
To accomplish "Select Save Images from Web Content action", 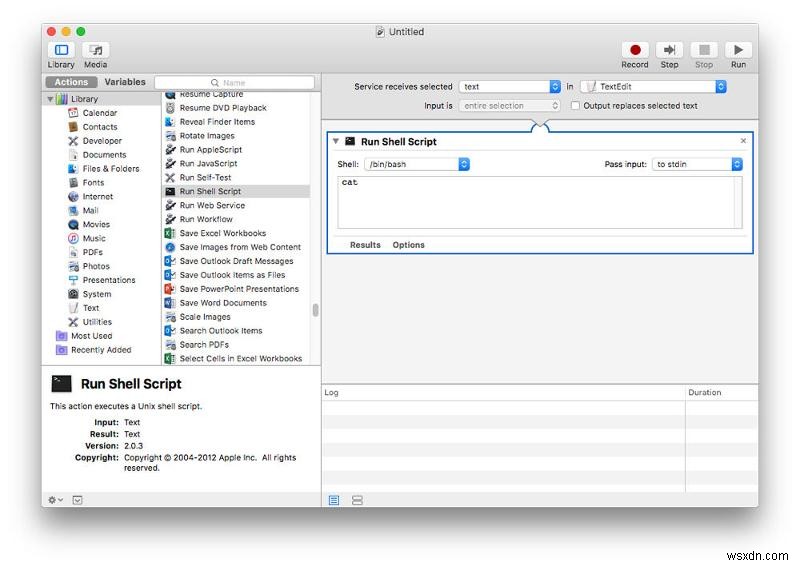I will coord(240,247).
